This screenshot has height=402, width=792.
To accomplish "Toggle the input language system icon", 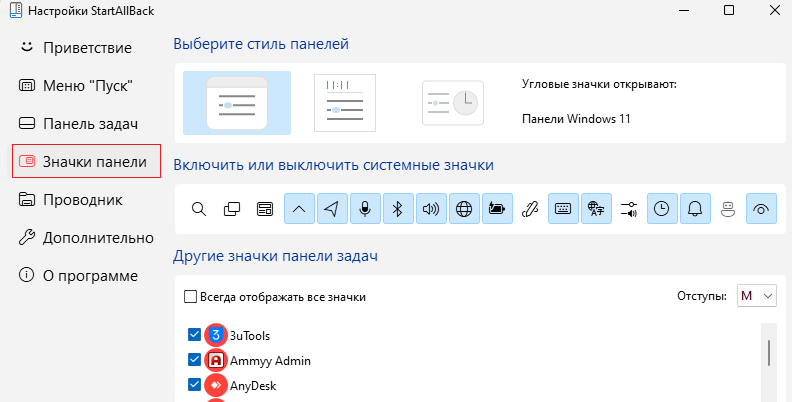I will 597,209.
